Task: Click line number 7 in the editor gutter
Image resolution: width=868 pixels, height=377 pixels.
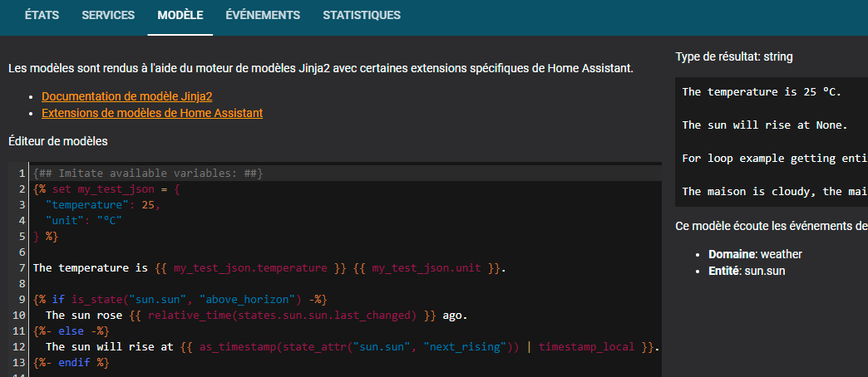Action: [x=23, y=268]
